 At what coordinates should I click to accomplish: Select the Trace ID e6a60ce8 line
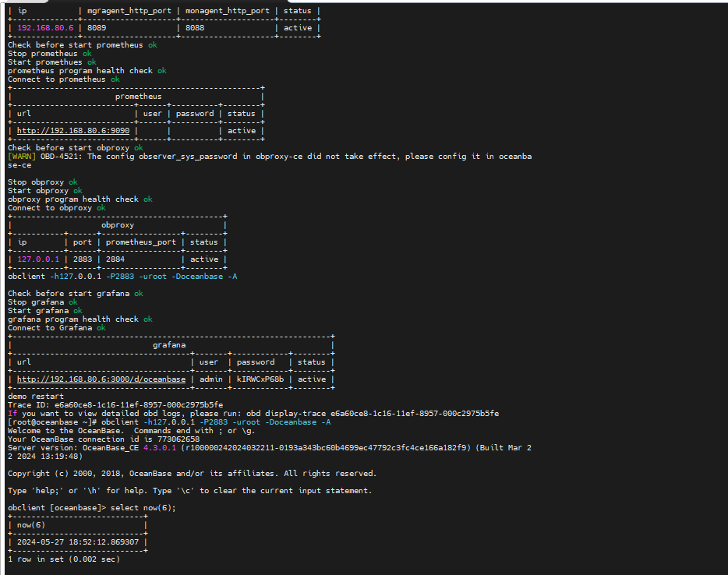(x=115, y=404)
